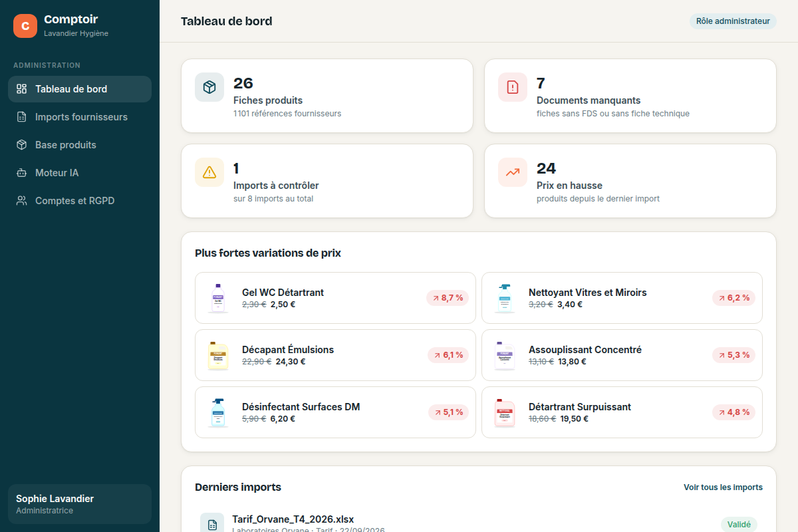Select Moteur IA in the sidebar
798x532 pixels.
80,173
